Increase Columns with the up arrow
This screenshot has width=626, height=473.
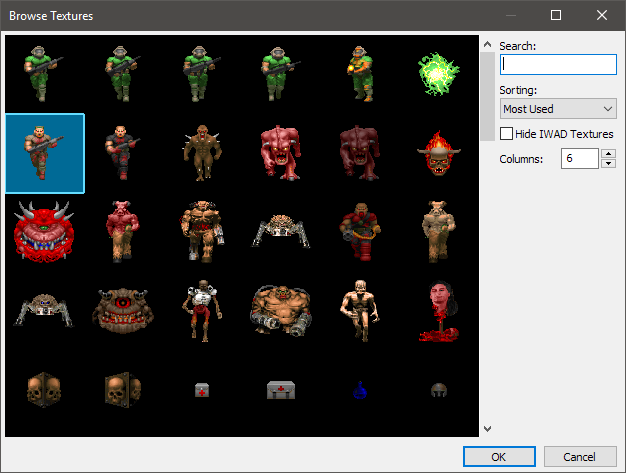click(608, 154)
